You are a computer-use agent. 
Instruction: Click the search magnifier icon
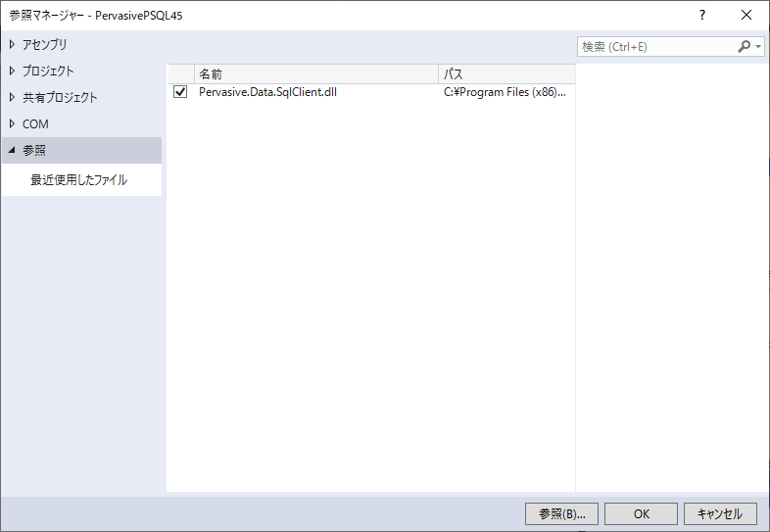tap(745, 46)
